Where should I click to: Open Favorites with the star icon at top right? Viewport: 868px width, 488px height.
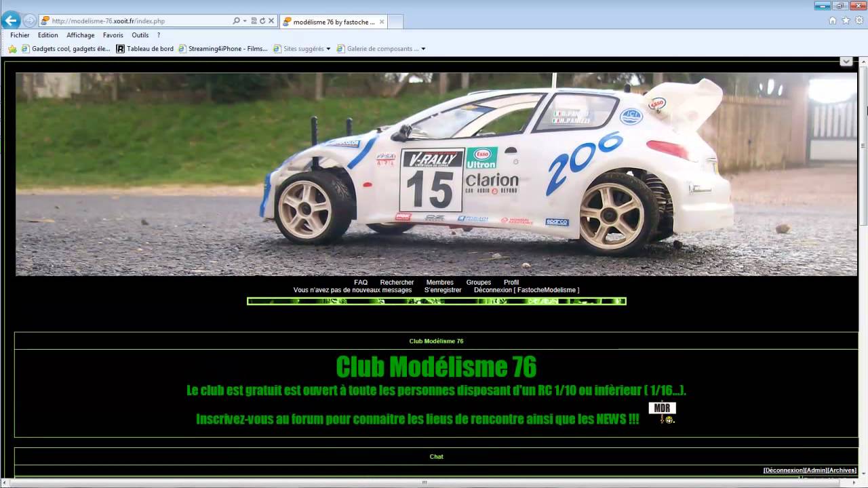[846, 20]
